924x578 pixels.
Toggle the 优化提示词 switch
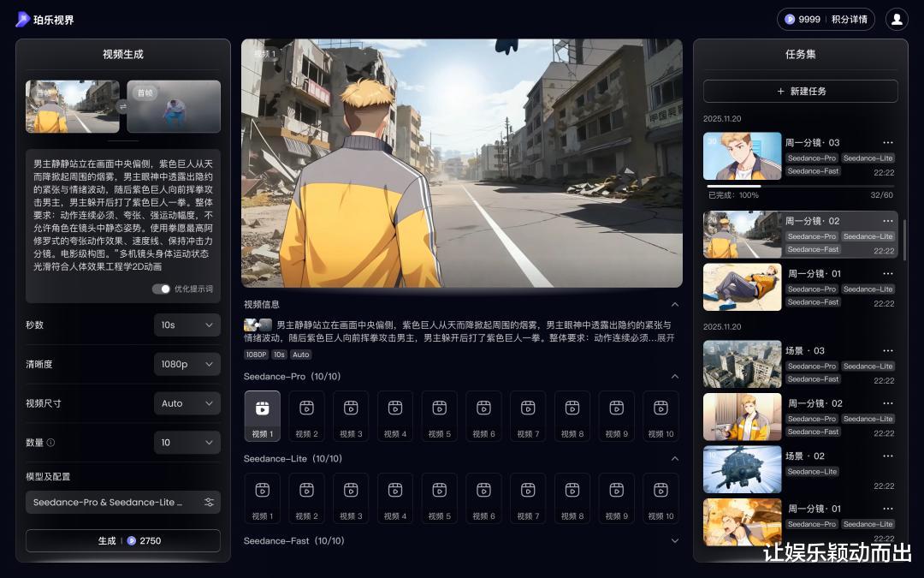[161, 289]
